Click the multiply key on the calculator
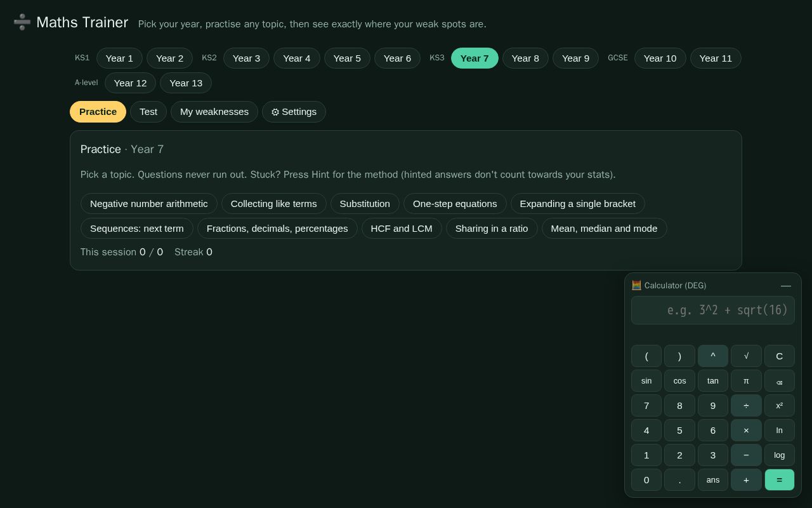The image size is (812, 508). point(746,431)
